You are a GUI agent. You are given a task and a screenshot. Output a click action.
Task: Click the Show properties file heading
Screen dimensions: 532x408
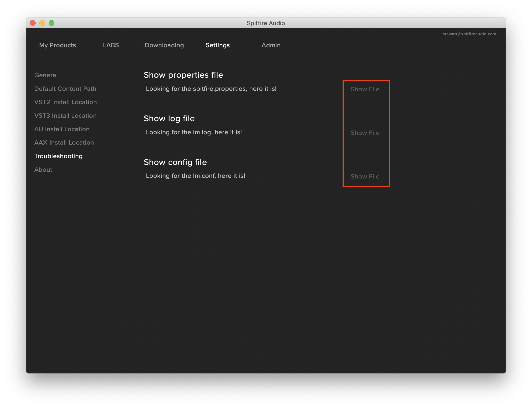point(183,75)
